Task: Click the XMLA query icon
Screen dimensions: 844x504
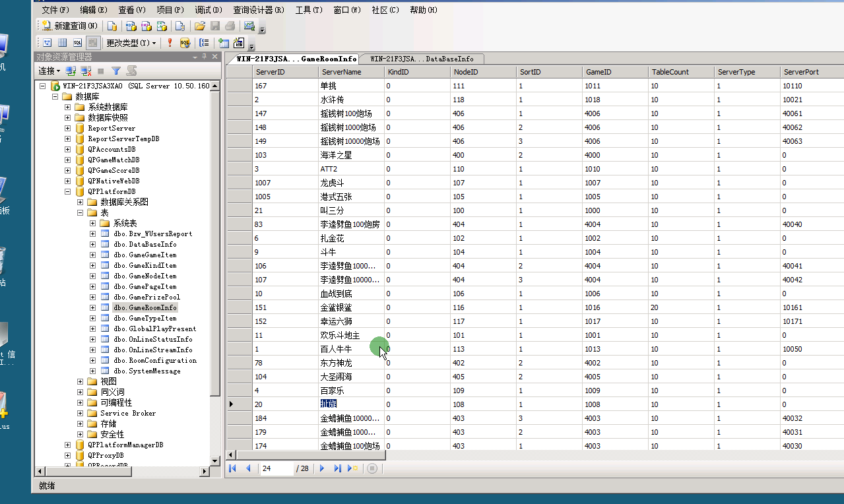Action: [161, 26]
